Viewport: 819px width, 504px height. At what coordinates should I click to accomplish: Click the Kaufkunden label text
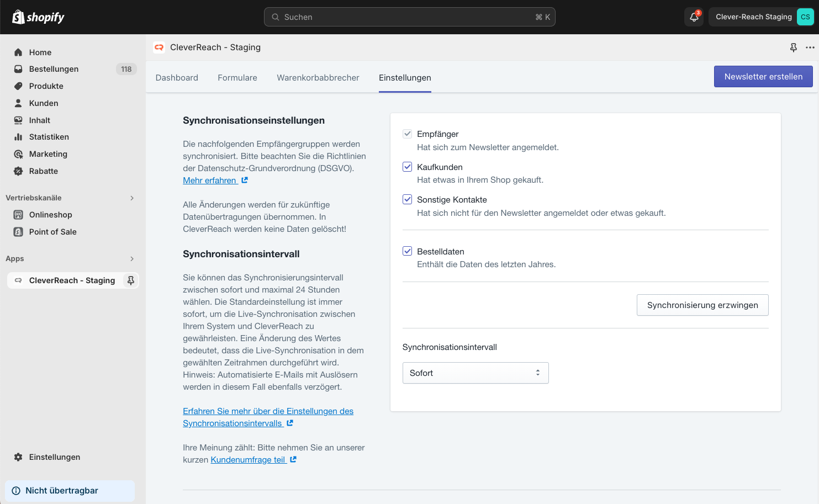click(440, 167)
